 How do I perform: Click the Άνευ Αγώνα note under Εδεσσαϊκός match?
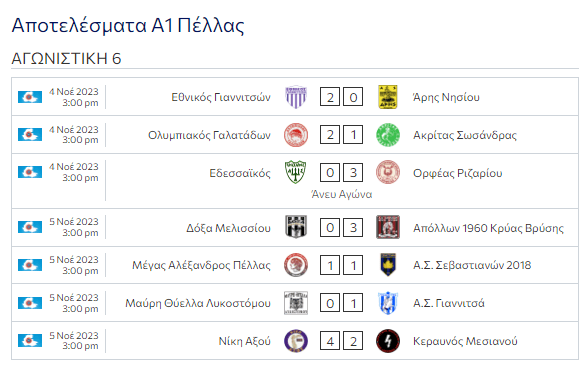click(x=342, y=194)
